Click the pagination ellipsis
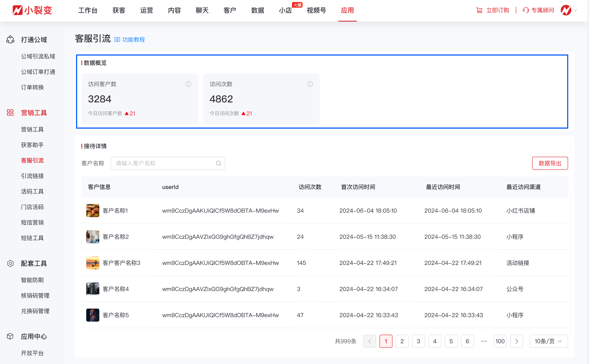This screenshot has height=364, width=589. click(484, 341)
